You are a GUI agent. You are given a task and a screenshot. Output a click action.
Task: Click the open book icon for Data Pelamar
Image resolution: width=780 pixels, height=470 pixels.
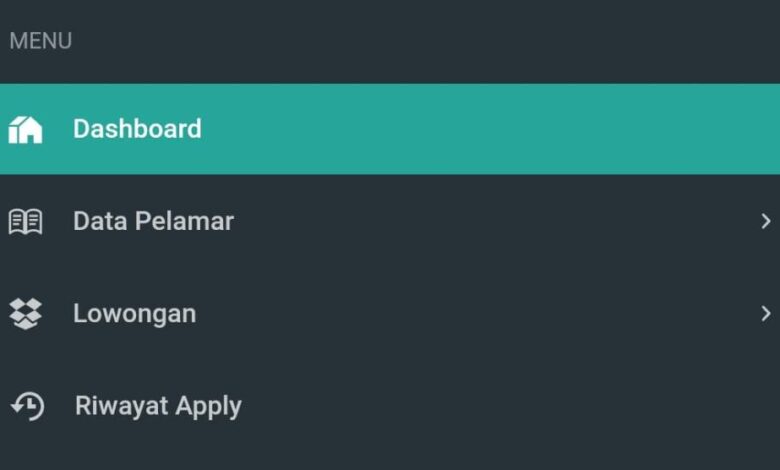[25, 221]
